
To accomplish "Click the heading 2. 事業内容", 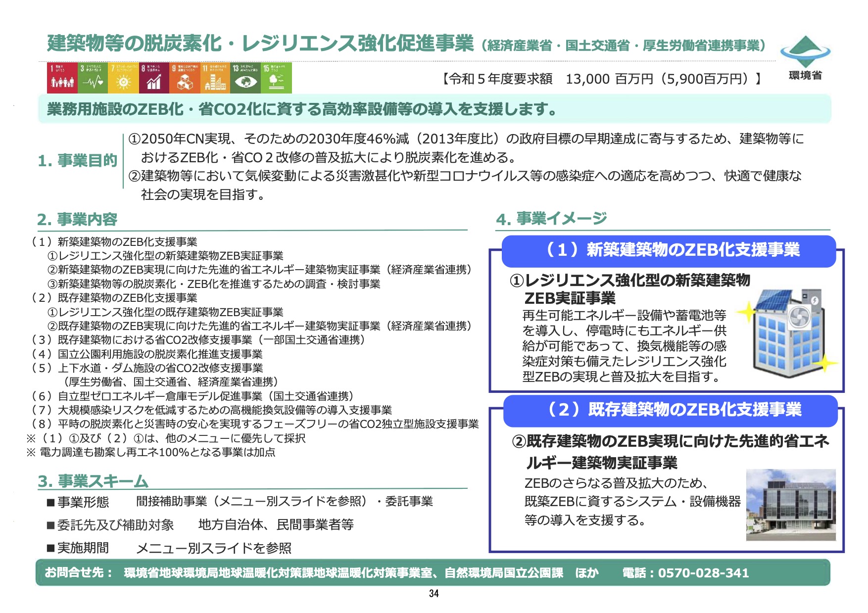I will point(77,219).
